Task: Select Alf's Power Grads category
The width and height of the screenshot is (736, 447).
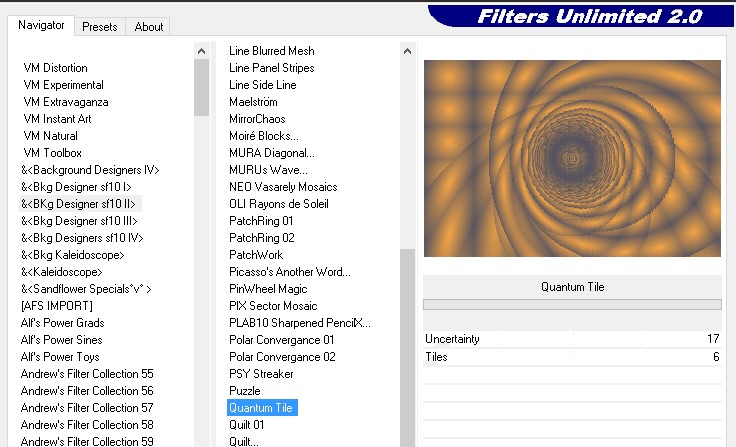Action: pyautogui.click(x=62, y=323)
